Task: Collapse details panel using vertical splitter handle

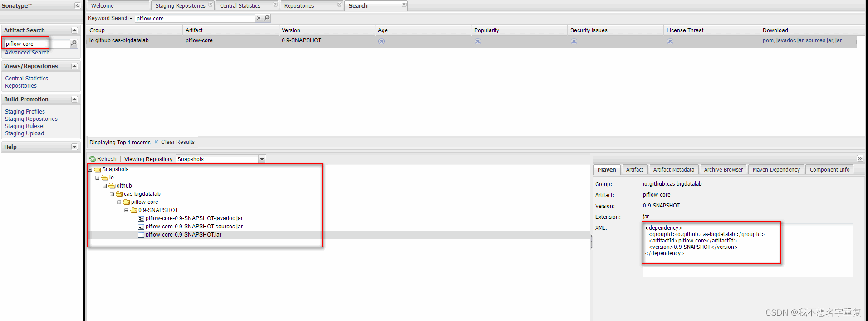Action: [x=591, y=242]
